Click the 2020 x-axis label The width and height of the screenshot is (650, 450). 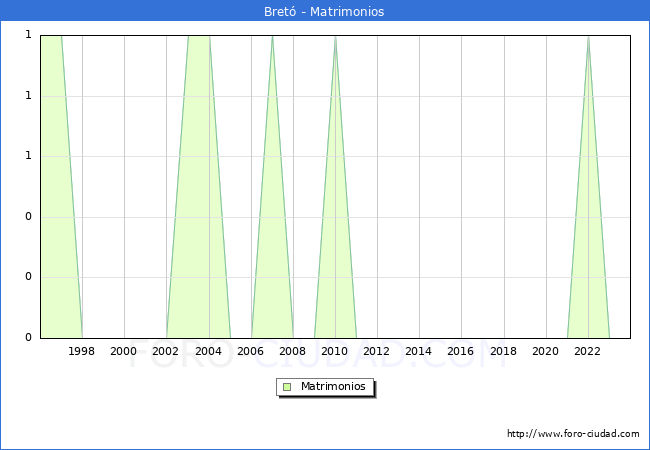546,351
